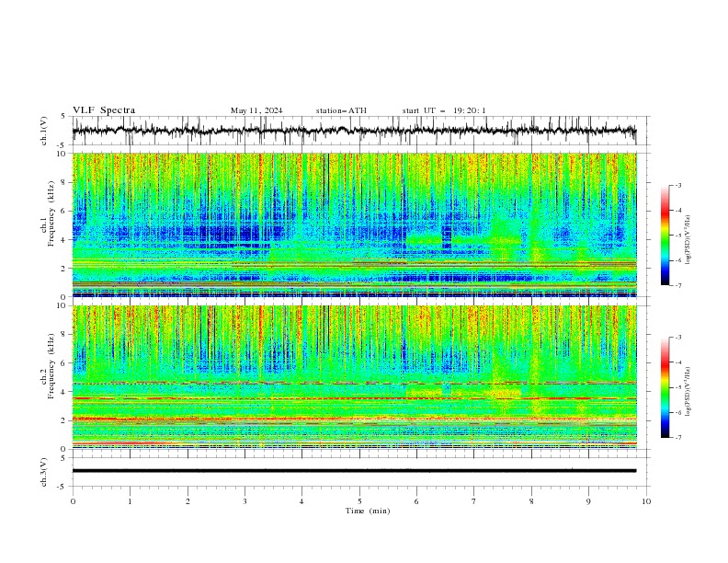Click the "ch.1(V)" axis label
Viewport: 728px width, 563px height.
44,131
